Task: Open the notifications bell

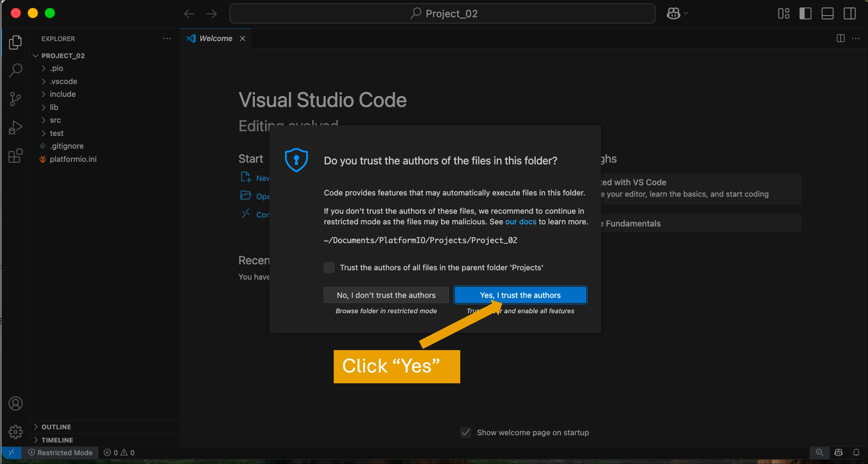Action: point(856,453)
